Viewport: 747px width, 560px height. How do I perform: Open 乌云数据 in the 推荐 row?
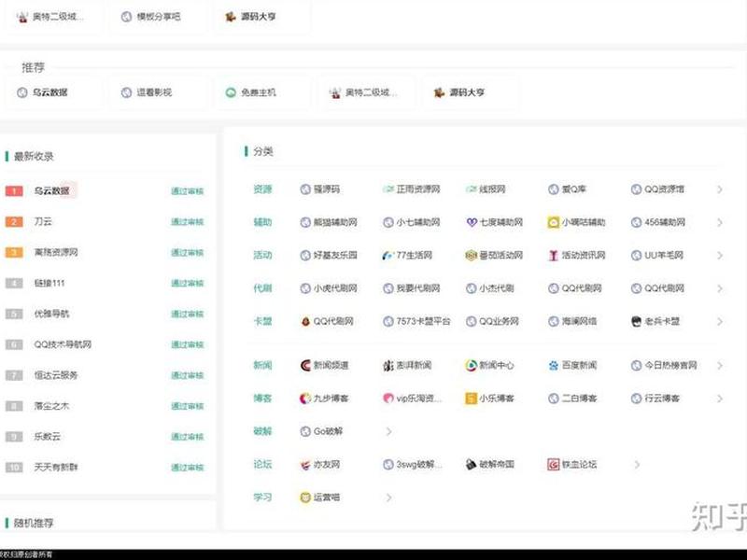[x=50, y=92]
